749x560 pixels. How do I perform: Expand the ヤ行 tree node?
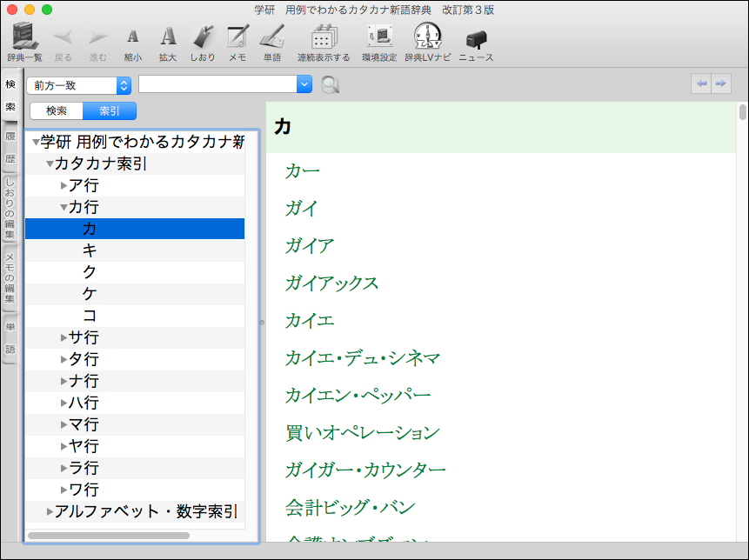tap(64, 446)
